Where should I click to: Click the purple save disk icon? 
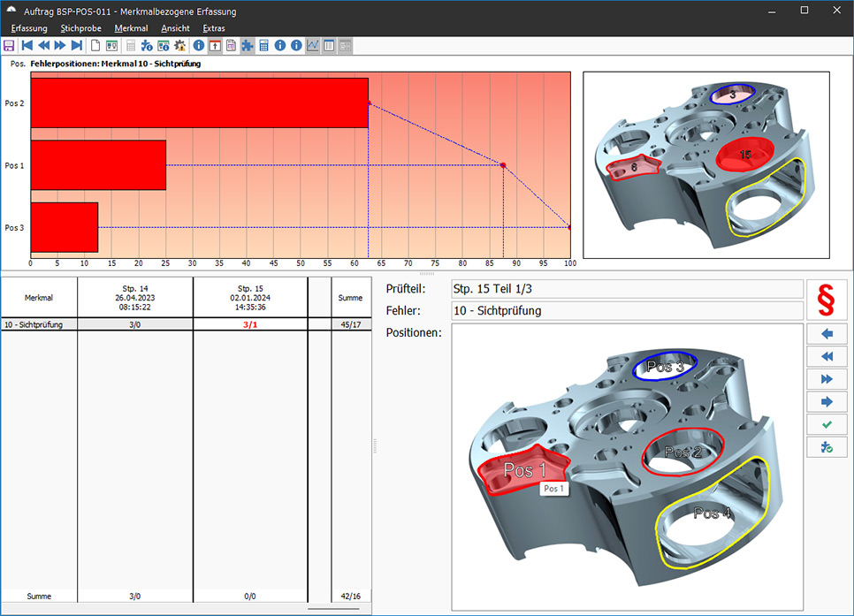tap(9, 45)
